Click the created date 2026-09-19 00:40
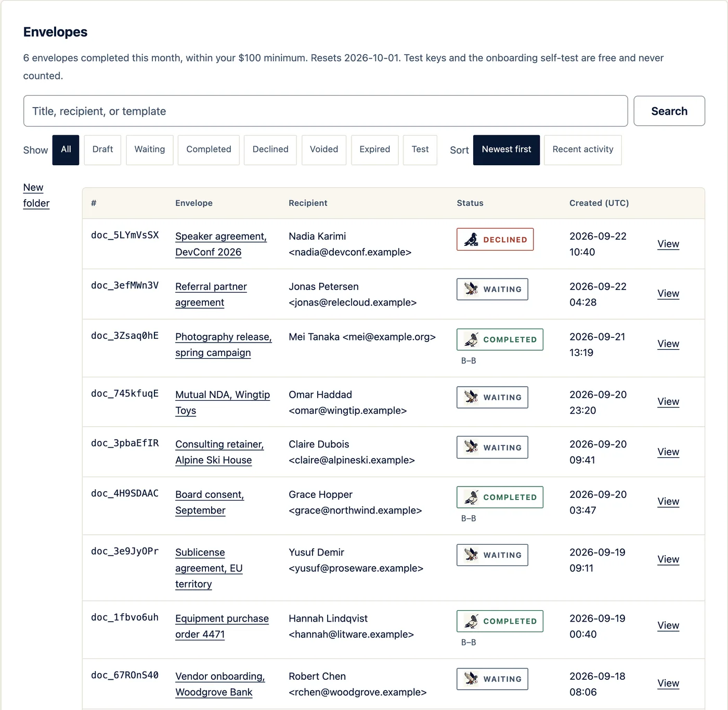The image size is (728, 710). click(x=597, y=626)
